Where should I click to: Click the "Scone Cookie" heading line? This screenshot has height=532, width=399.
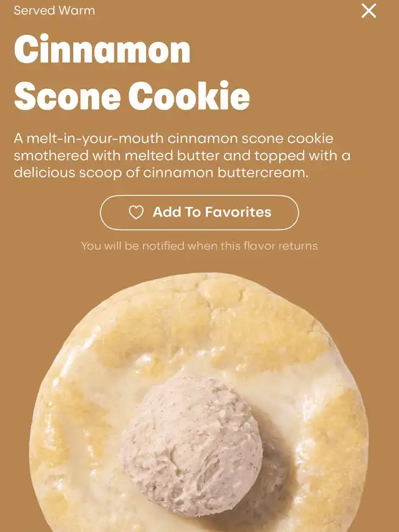click(132, 95)
